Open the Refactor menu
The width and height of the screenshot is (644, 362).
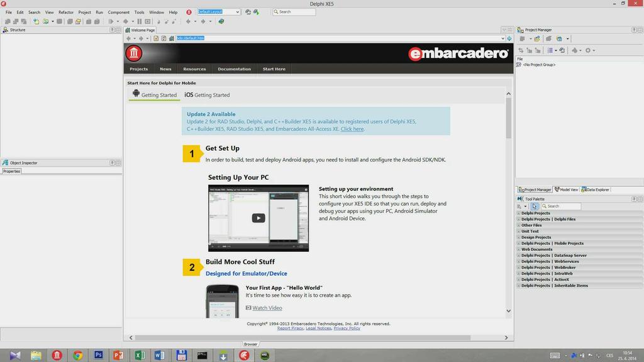coord(65,13)
